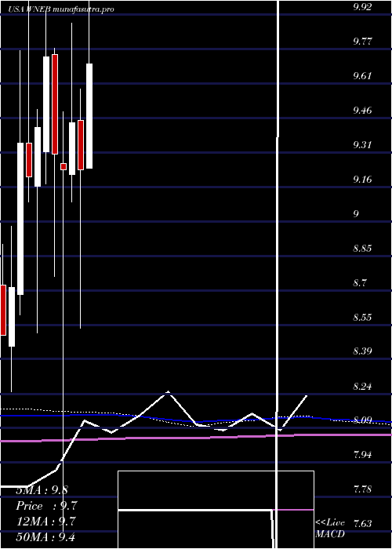Click the 8.55 price axis label
The height and width of the screenshot is (549, 392).
[x=362, y=318]
